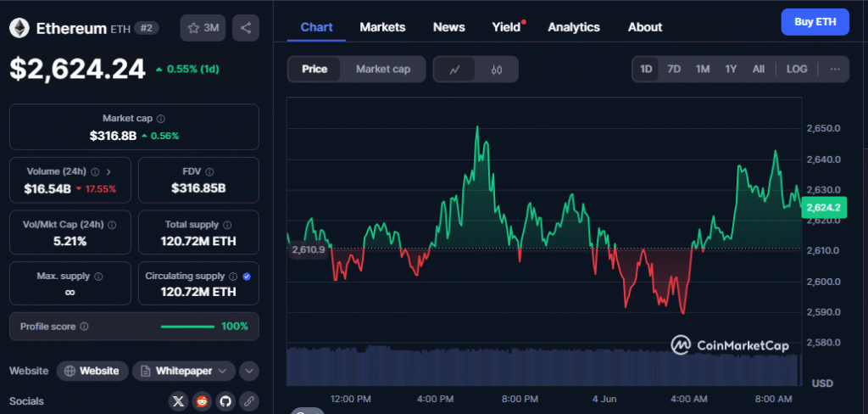
Task: Show Total supply info icon
Action: point(227,225)
